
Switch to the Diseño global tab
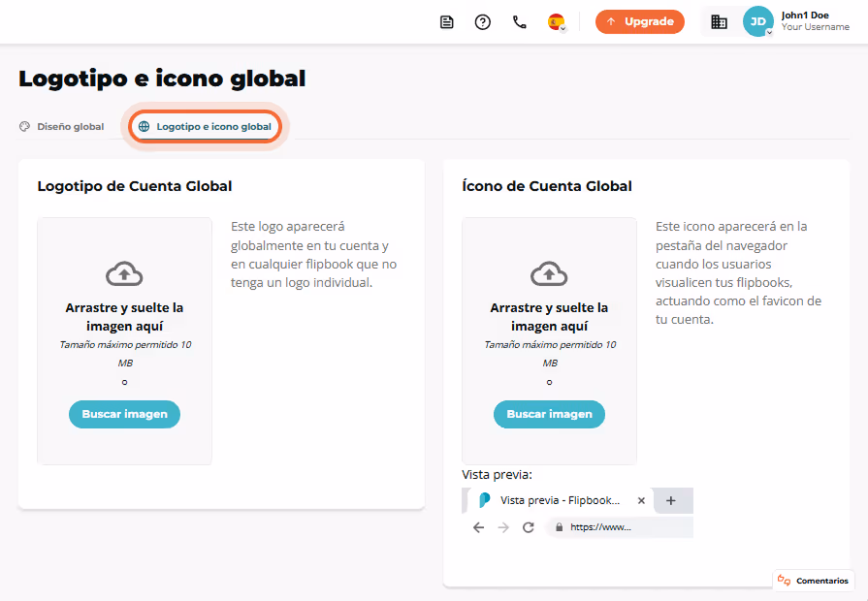tap(61, 127)
